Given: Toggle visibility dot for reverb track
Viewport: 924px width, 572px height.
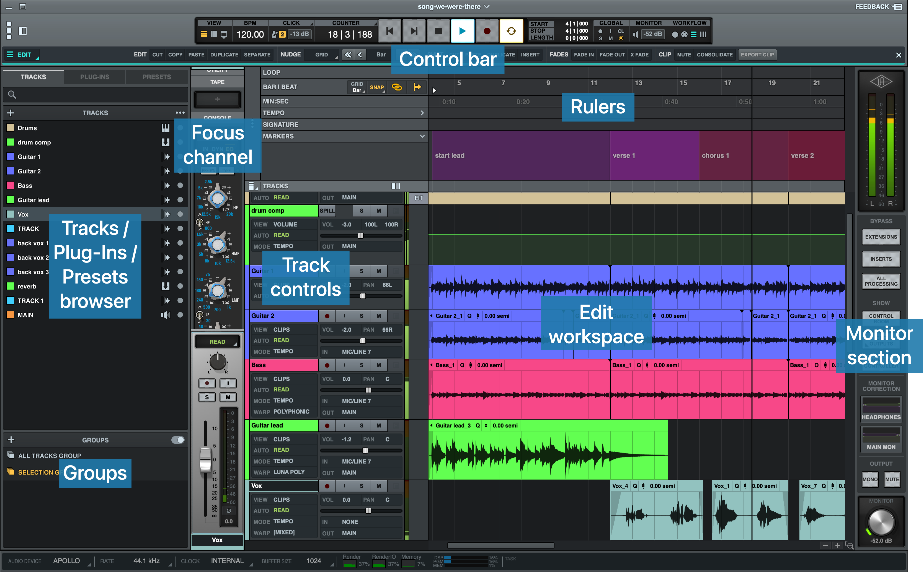Looking at the screenshot, I should pyautogui.click(x=180, y=286).
